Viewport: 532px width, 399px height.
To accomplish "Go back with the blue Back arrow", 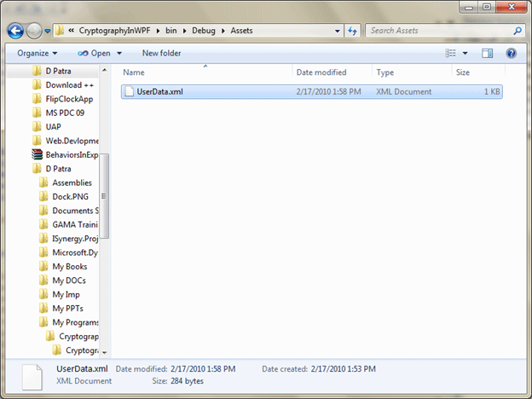I will [x=15, y=31].
